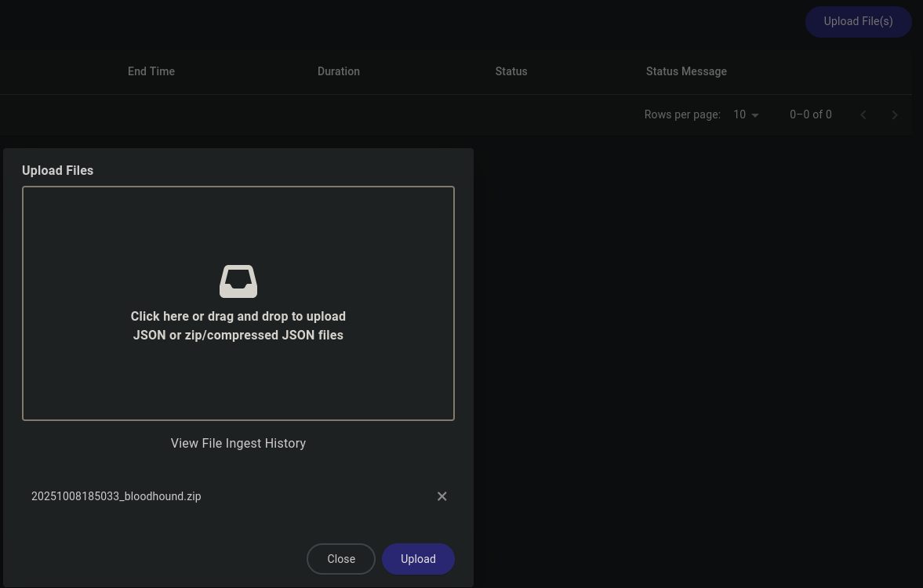This screenshot has height=588, width=923.
Task: Open View File Ingest History link
Action: coord(238,444)
